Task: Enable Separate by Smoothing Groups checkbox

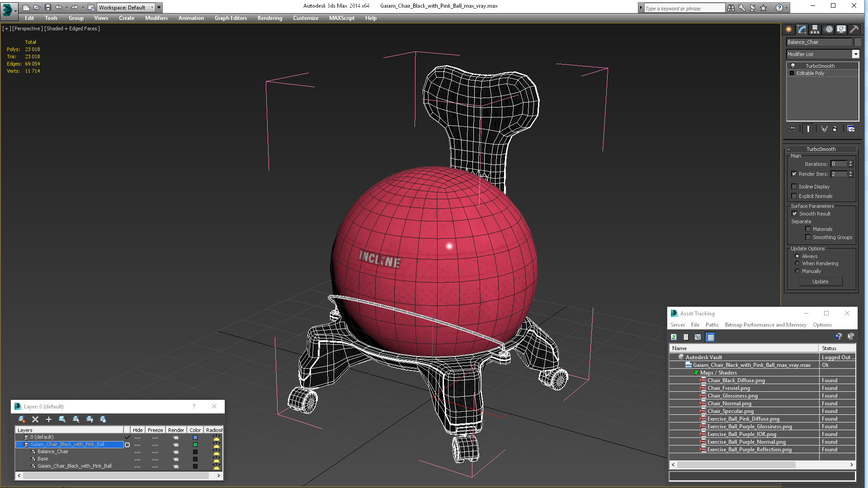Action: click(x=808, y=237)
